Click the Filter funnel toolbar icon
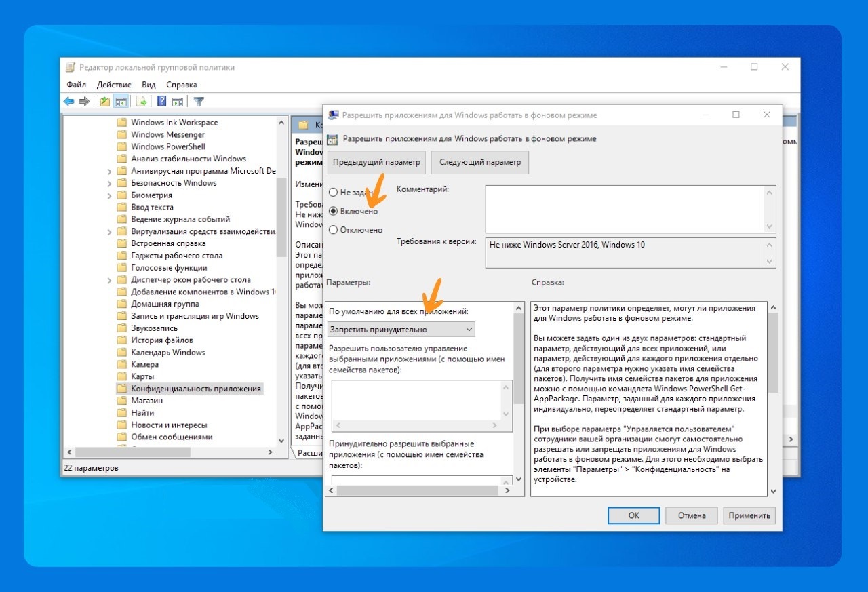Screen dimensions: 868x592 pos(199,102)
